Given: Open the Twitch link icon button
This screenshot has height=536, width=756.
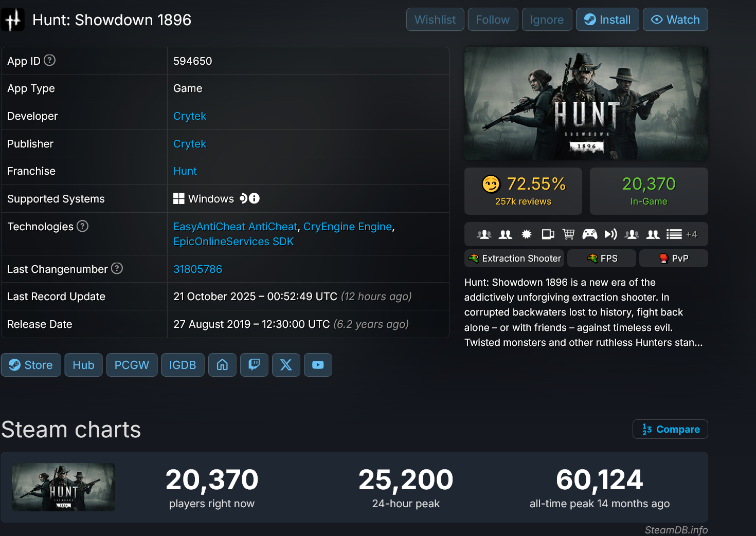Looking at the screenshot, I should click(x=254, y=365).
